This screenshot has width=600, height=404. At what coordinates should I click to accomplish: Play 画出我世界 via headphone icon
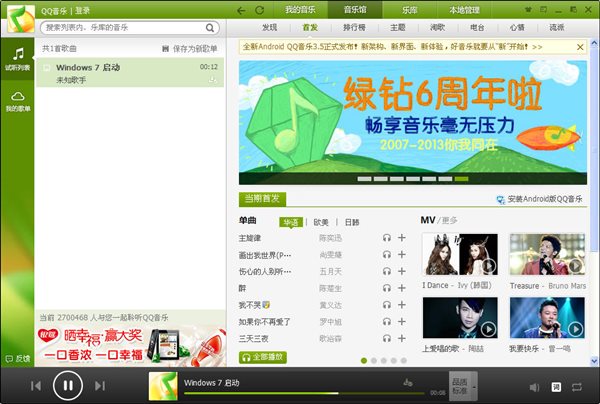(x=387, y=255)
